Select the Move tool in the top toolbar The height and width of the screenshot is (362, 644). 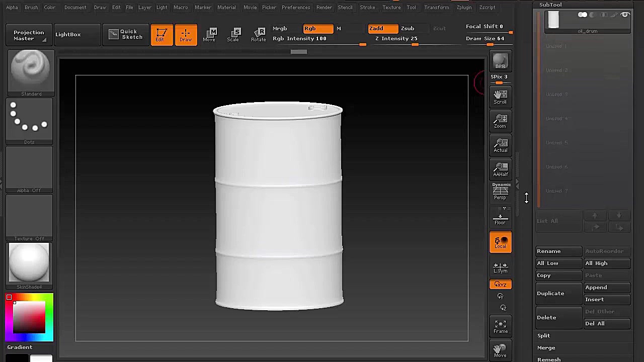point(210,34)
